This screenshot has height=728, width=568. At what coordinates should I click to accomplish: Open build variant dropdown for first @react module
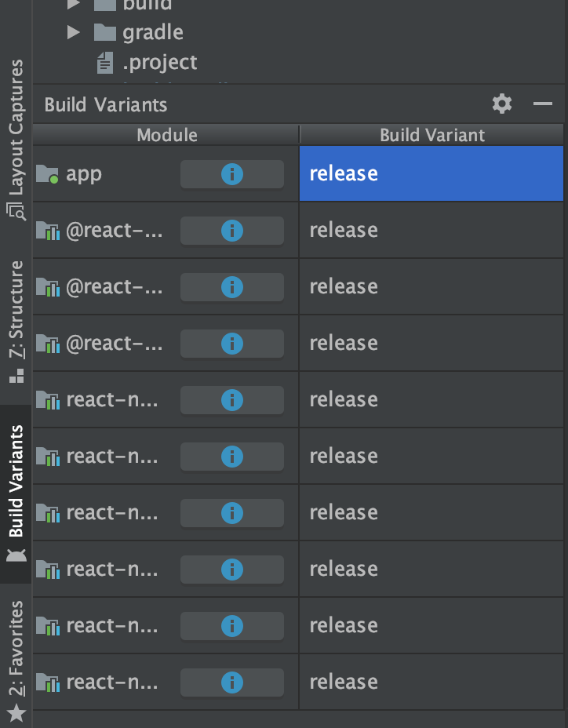[x=431, y=231]
